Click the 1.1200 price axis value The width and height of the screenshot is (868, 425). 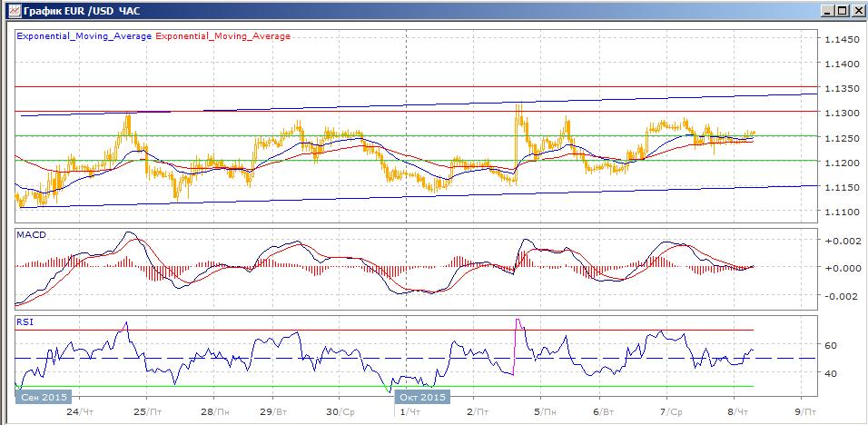coord(841,163)
